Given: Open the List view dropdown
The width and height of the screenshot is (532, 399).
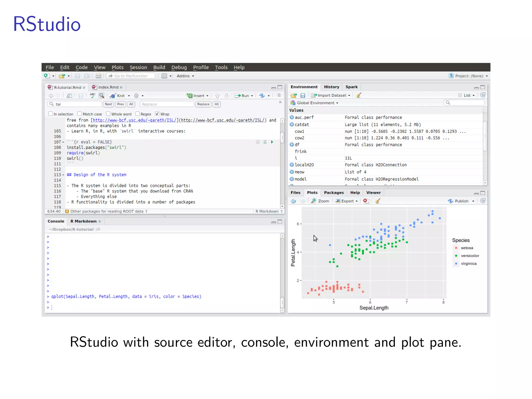Looking at the screenshot, I should pyautogui.click(x=466, y=95).
